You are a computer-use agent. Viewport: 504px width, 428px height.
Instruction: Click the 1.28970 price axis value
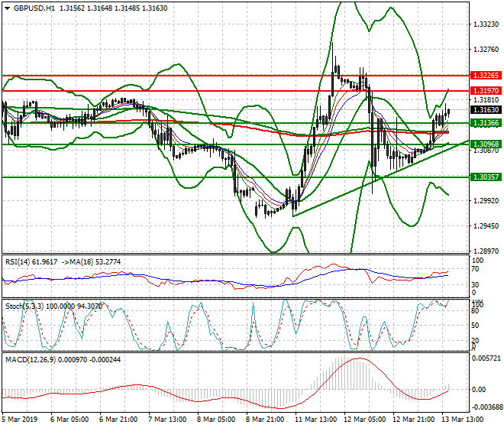pos(486,251)
